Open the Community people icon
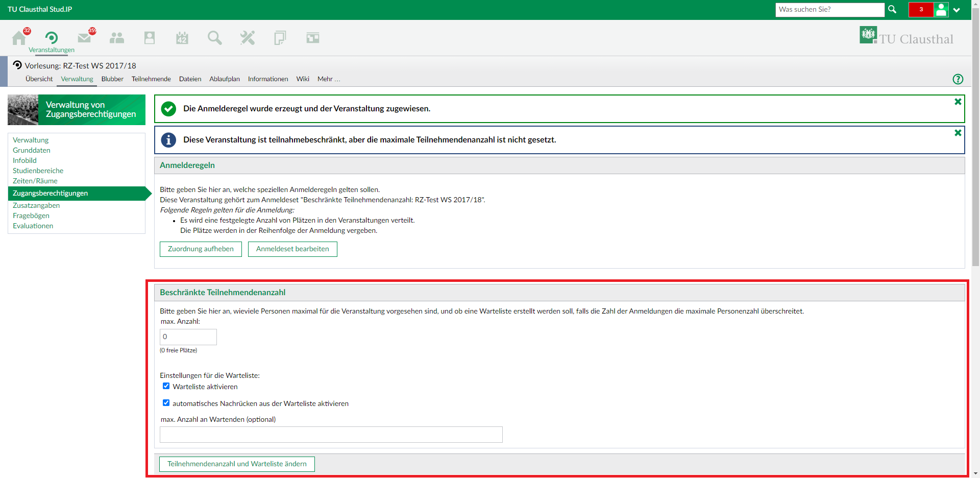This screenshot has height=478, width=980. pyautogui.click(x=117, y=38)
